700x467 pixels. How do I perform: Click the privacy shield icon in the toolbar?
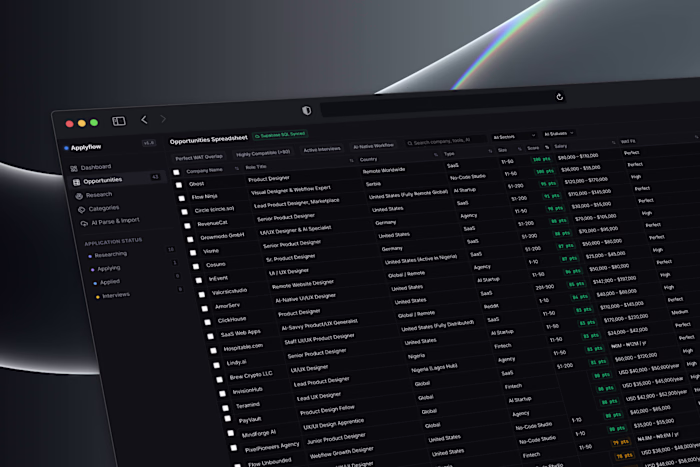point(307,110)
